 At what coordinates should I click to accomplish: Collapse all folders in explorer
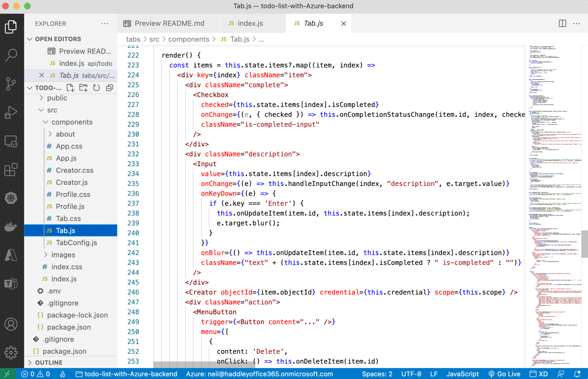coord(110,88)
